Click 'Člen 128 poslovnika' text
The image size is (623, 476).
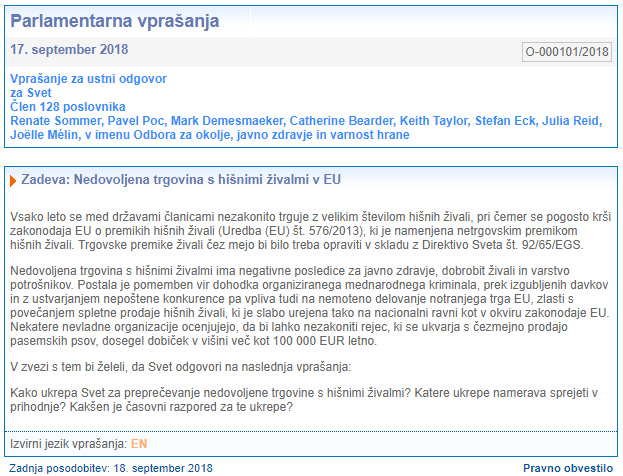tap(68, 106)
